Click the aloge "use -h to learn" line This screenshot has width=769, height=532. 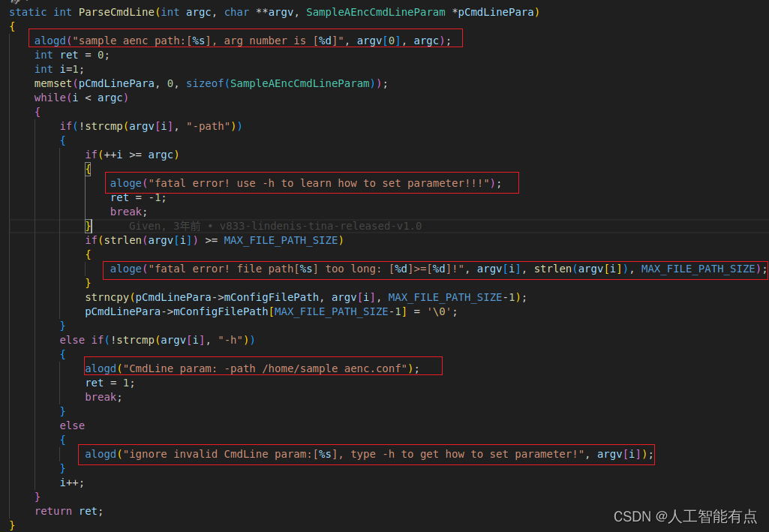tap(305, 183)
